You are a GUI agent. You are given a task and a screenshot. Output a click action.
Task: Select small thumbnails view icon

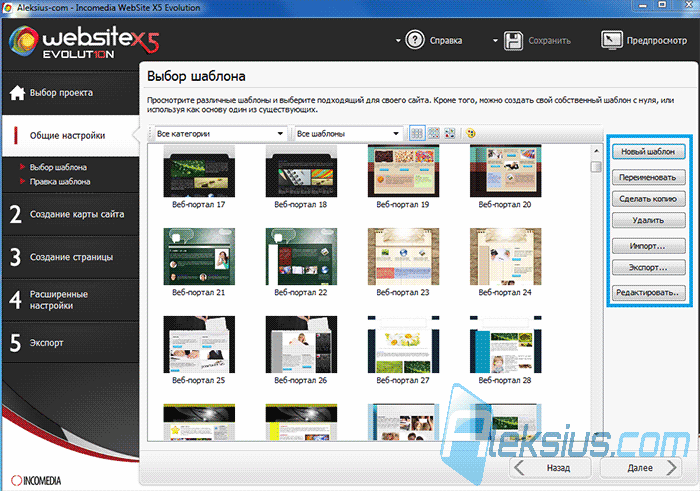click(417, 133)
